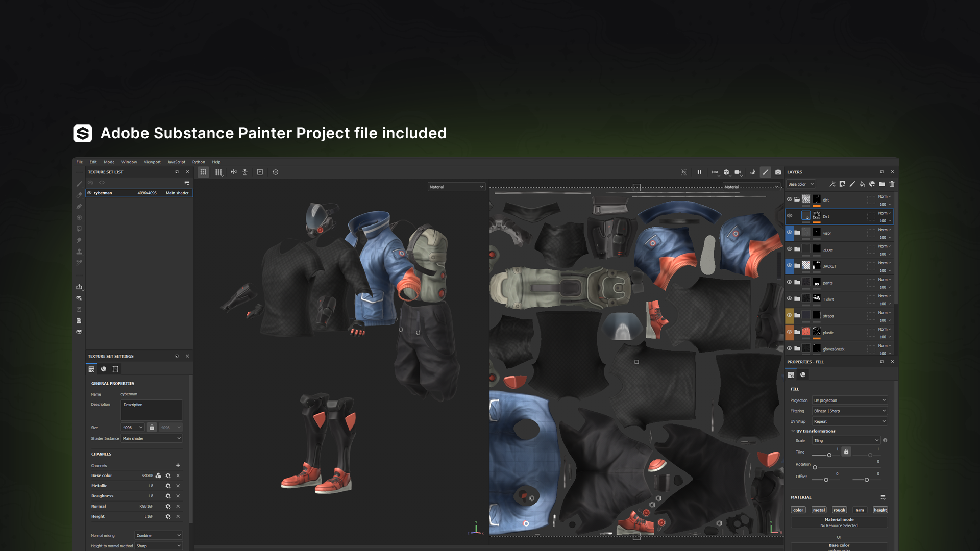The image size is (980, 551).
Task: Open the Projection UV projection dropdown
Action: (849, 400)
